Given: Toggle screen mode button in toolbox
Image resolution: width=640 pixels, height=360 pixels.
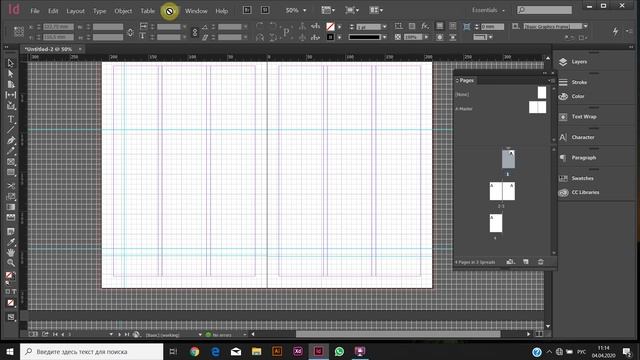Looking at the screenshot, I should tap(11, 317).
